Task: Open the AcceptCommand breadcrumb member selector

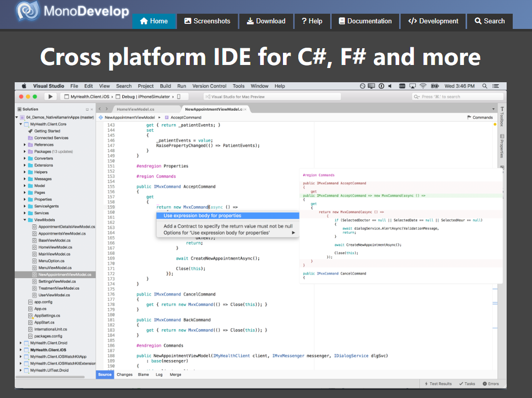Action: click(x=183, y=117)
